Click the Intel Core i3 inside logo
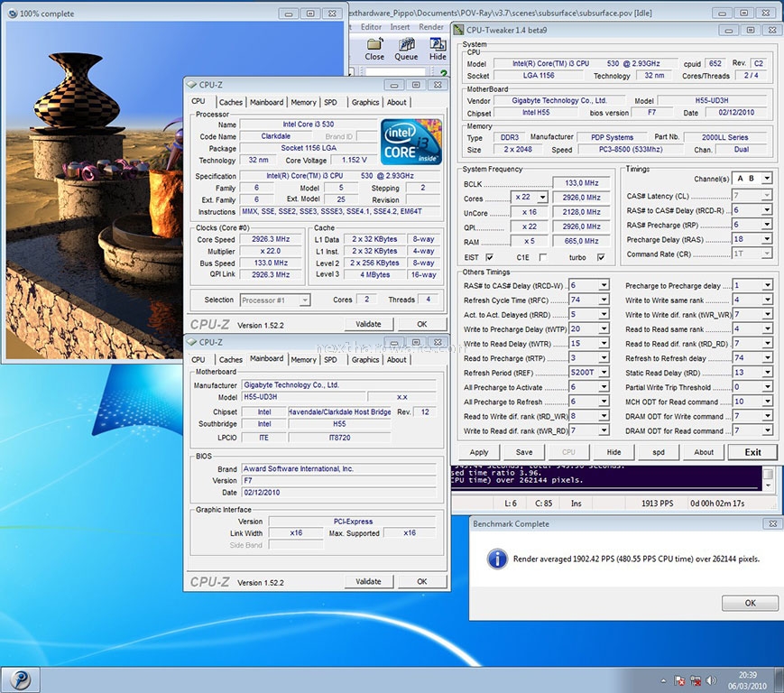The width and height of the screenshot is (784, 693). point(411,142)
